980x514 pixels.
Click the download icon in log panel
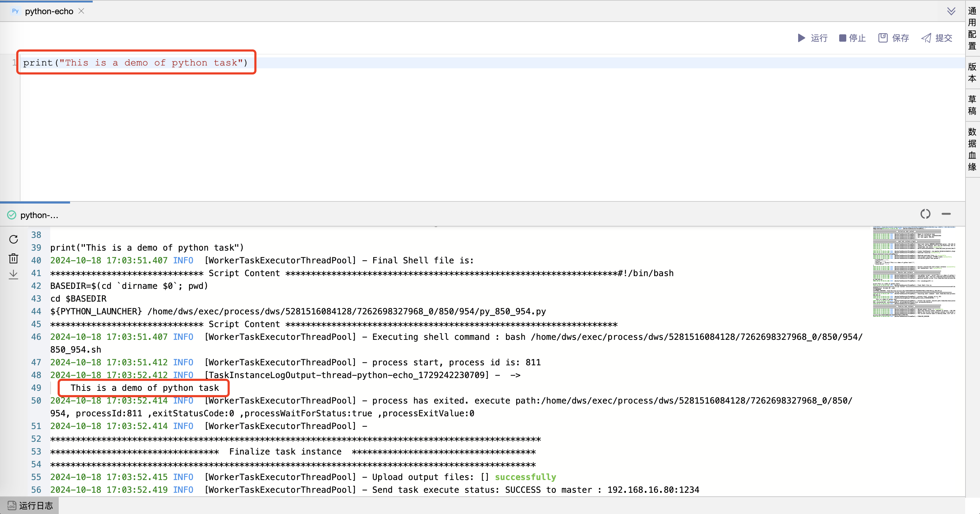pos(13,274)
